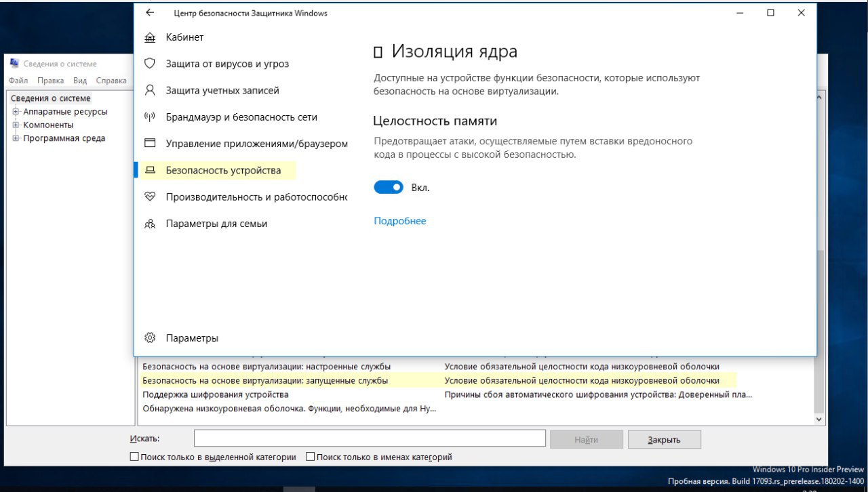Select Сведения о системе tree root

(50, 99)
